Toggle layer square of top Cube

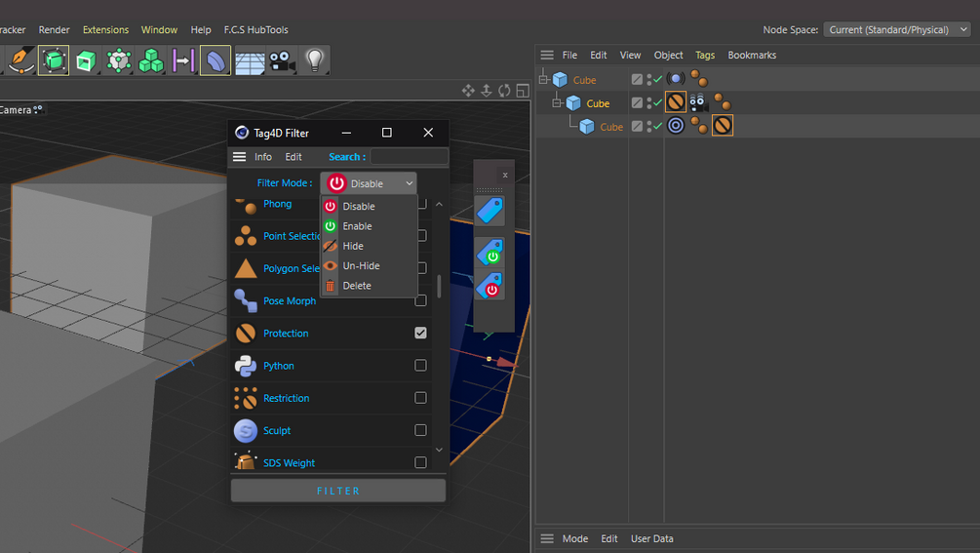637,79
